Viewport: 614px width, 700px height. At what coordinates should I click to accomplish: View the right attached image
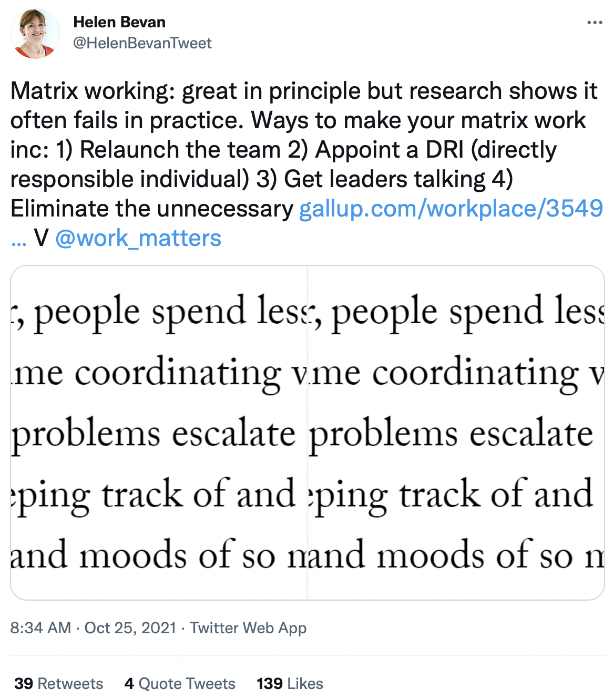(456, 433)
